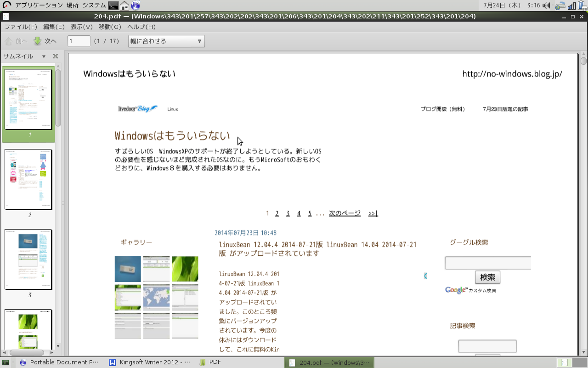This screenshot has width=588, height=368.
Task: Click the http://no-windows.blog.jp/ header URL
Action: pyautogui.click(x=512, y=74)
